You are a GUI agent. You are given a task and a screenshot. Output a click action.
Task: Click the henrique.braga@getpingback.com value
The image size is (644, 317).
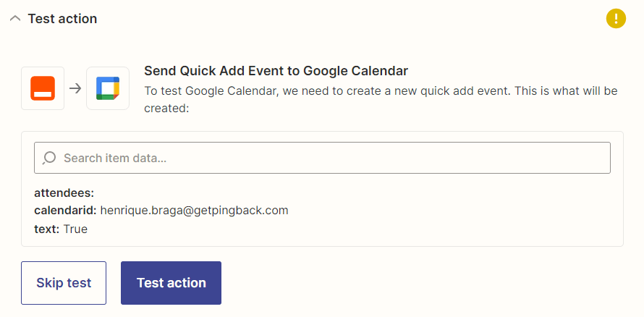(194, 211)
